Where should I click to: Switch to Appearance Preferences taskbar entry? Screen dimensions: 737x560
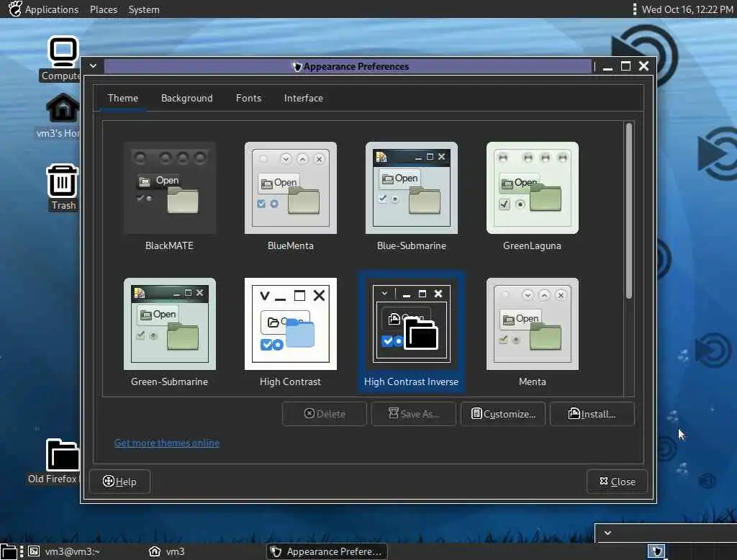[x=327, y=551]
